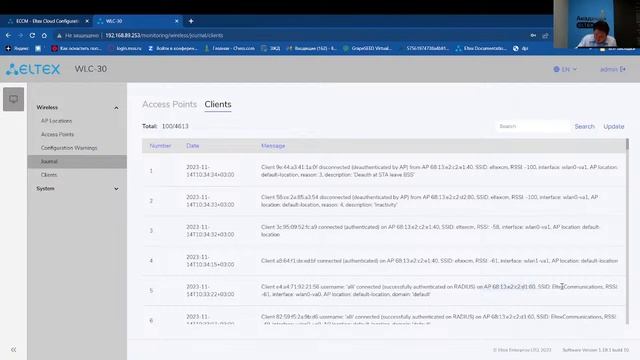Sort by the Message column header

(273, 146)
